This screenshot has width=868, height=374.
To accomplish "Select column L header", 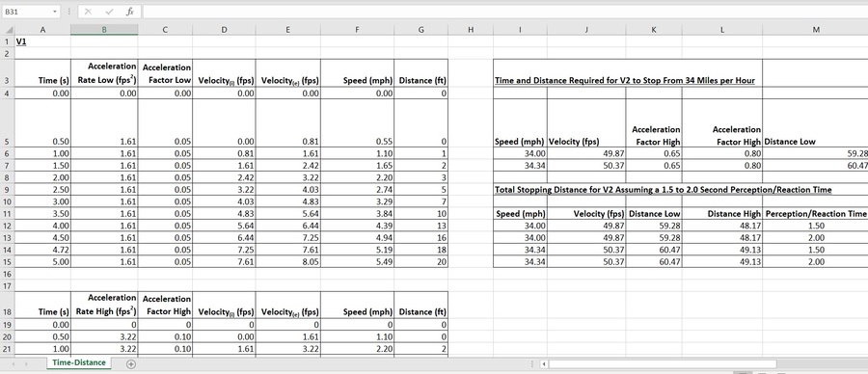I will pos(721,31).
